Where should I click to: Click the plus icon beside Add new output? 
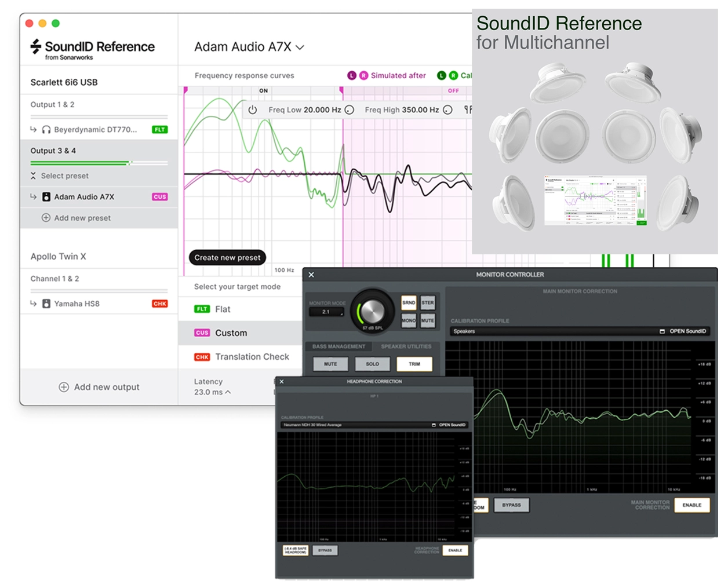[x=64, y=387]
